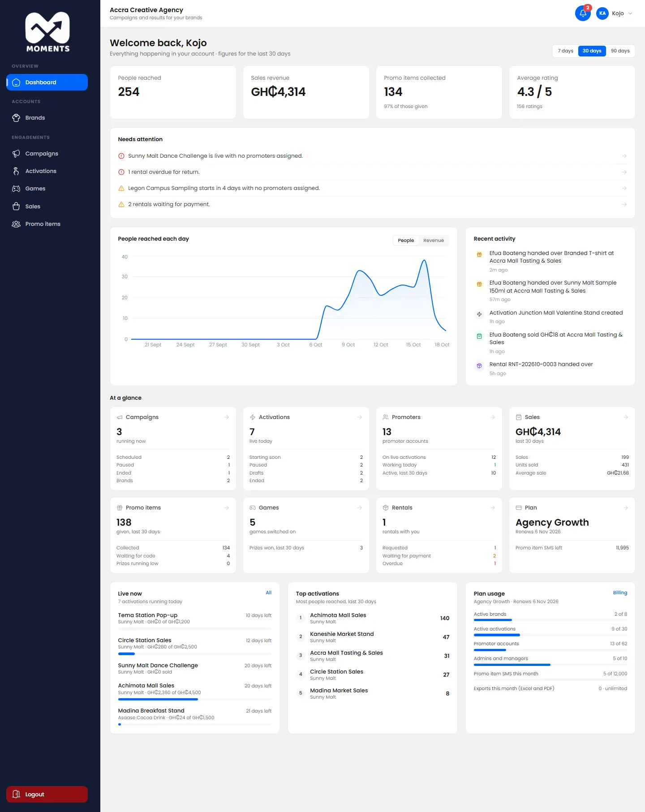Click Rental RNT-202610-0003 activity icon
The image size is (645, 812).
pos(479,366)
